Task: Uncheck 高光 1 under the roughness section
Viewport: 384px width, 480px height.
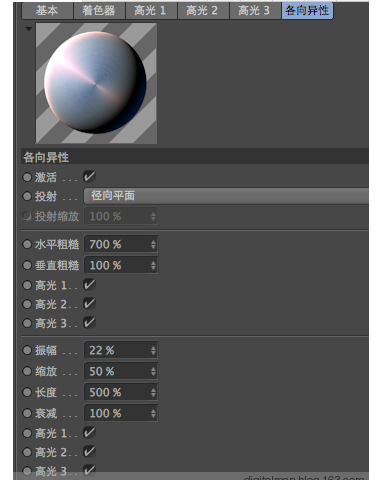Action: pos(89,285)
